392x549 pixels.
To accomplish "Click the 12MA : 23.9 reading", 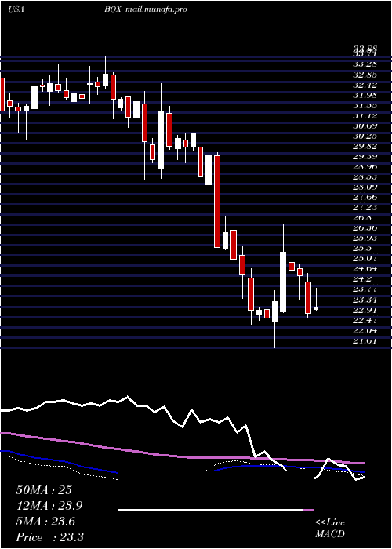I will pyautogui.click(x=49, y=506).
